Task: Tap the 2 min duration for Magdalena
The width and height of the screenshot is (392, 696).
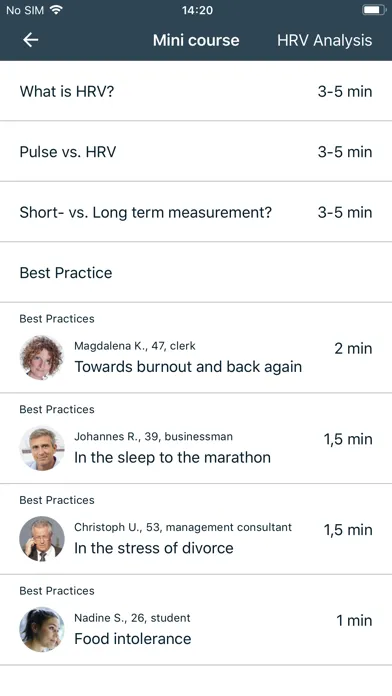Action: (x=353, y=348)
